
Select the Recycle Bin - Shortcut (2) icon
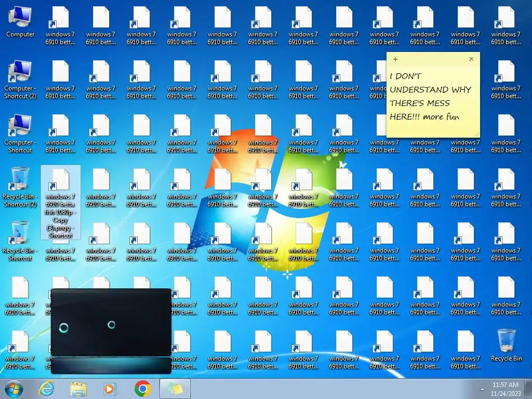coord(20,188)
